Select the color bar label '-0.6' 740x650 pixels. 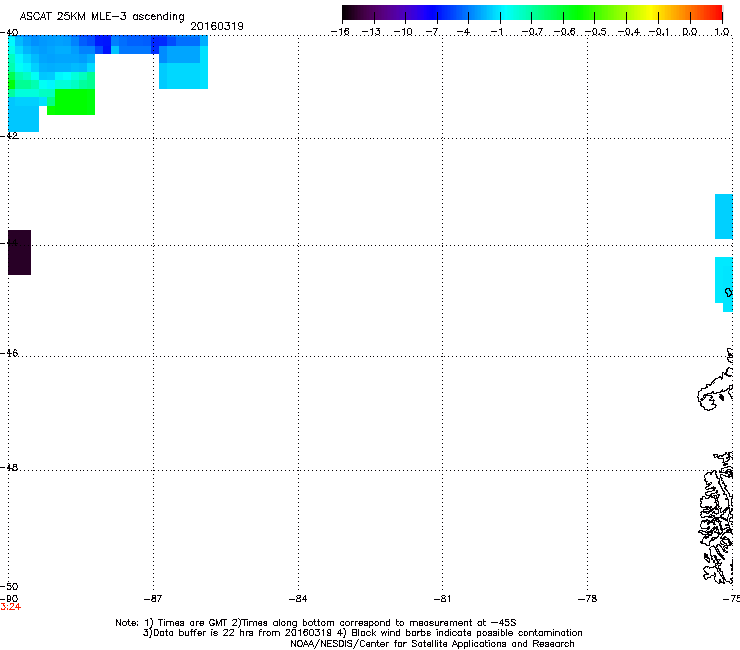564,32
